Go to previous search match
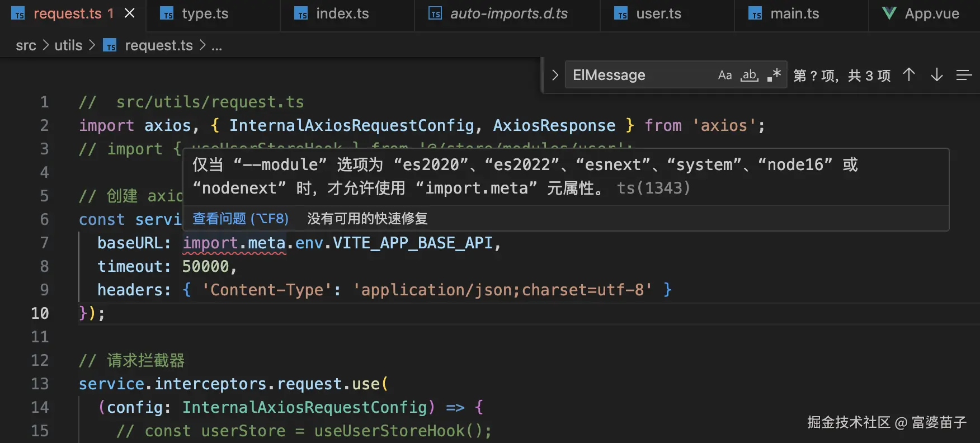The width and height of the screenshot is (980, 443). [909, 75]
